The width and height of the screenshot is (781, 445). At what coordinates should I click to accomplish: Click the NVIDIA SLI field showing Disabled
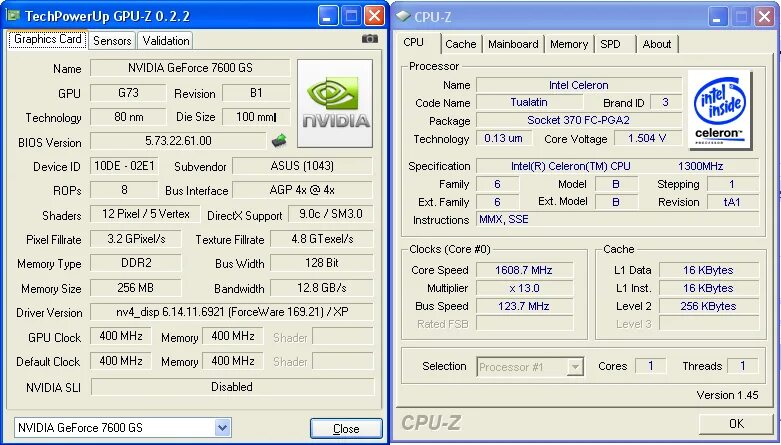(x=232, y=387)
